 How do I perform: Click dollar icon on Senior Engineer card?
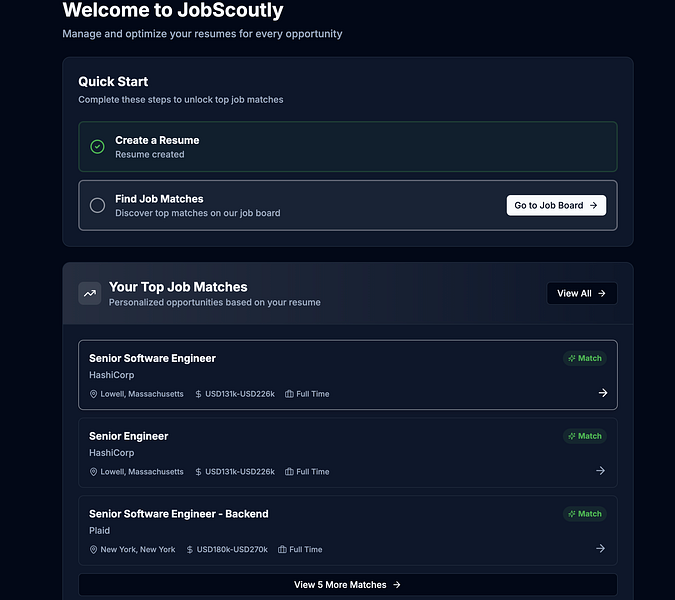coord(198,472)
